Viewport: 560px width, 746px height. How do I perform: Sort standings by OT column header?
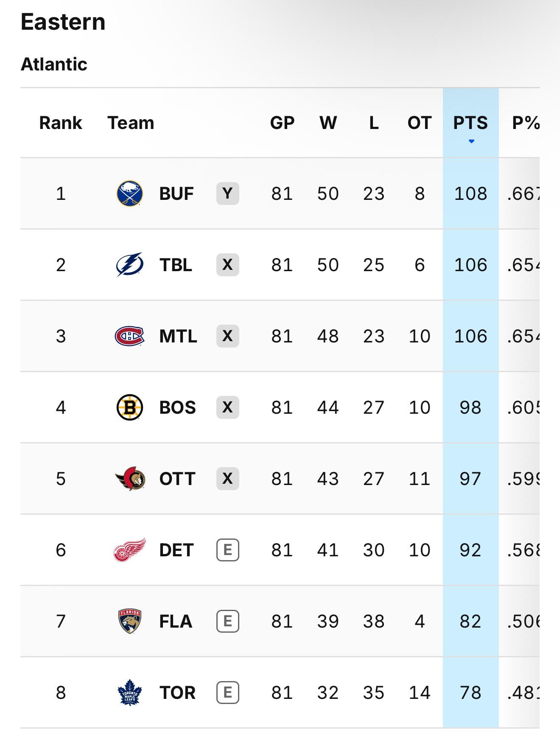[420, 123]
